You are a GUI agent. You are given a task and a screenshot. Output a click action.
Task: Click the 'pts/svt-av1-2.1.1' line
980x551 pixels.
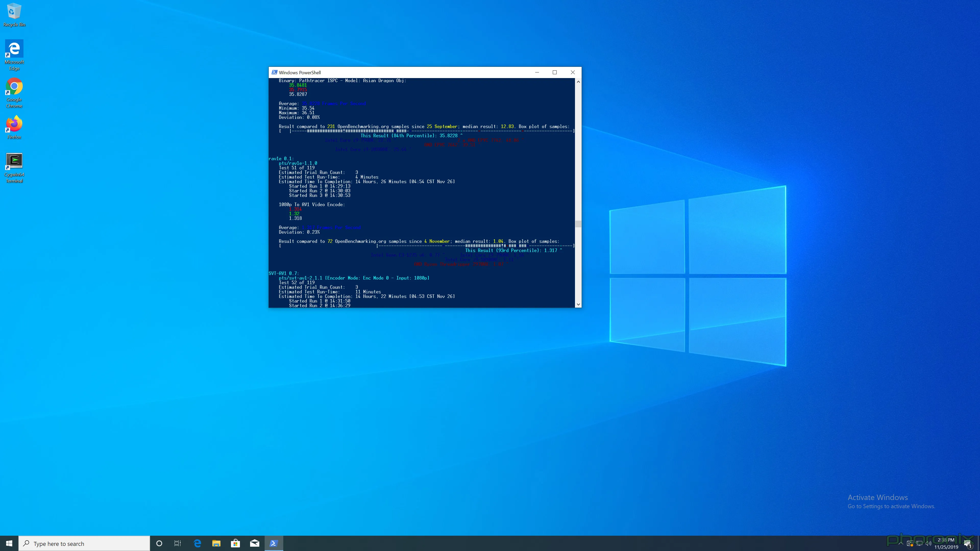(354, 278)
